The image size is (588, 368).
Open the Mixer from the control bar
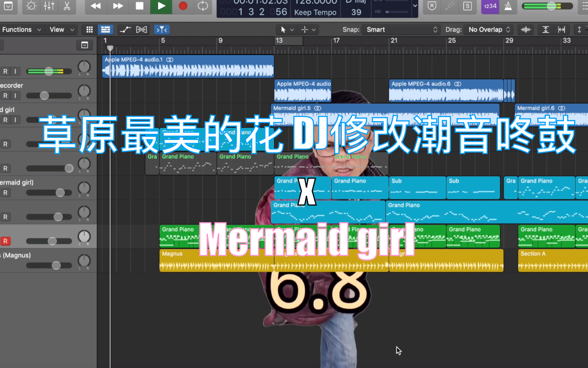click(49, 6)
